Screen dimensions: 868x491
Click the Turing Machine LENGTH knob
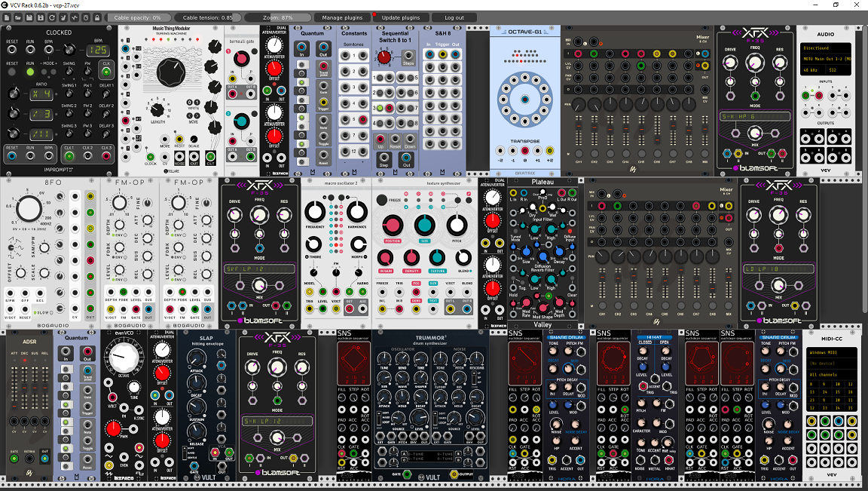click(x=157, y=109)
